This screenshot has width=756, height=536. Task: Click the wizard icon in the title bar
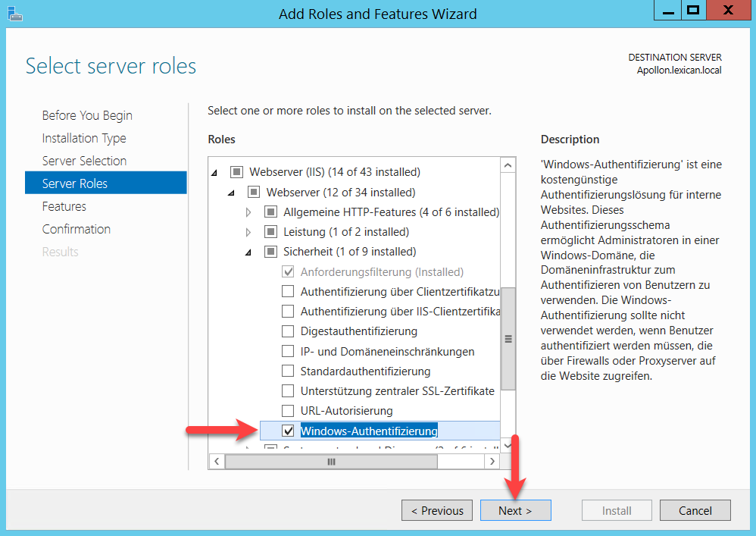[14, 13]
